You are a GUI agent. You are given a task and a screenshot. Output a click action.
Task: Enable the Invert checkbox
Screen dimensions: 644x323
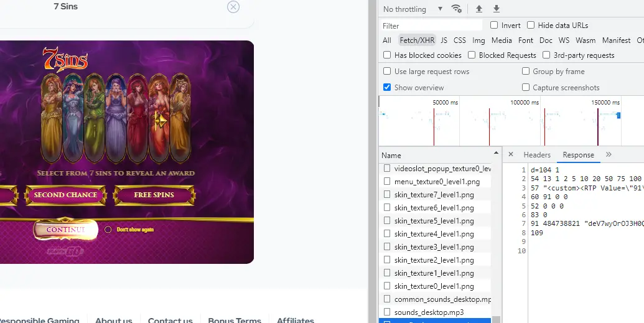[x=494, y=25]
